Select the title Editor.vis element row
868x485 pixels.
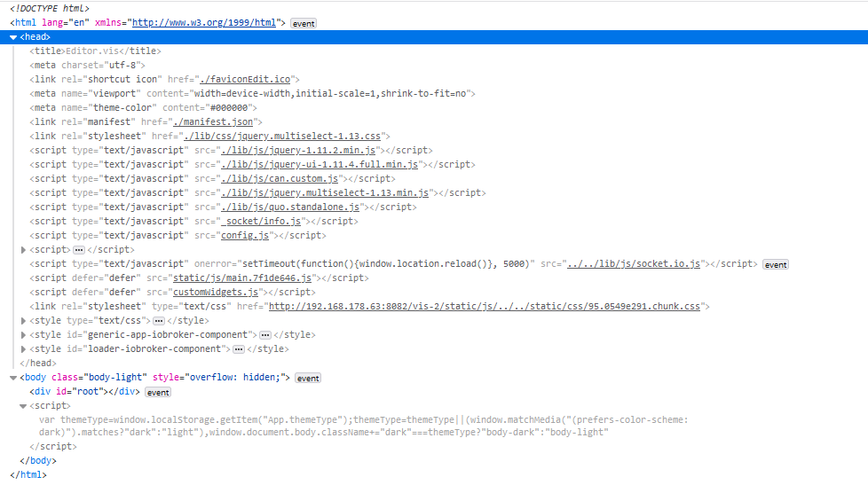[x=96, y=51]
